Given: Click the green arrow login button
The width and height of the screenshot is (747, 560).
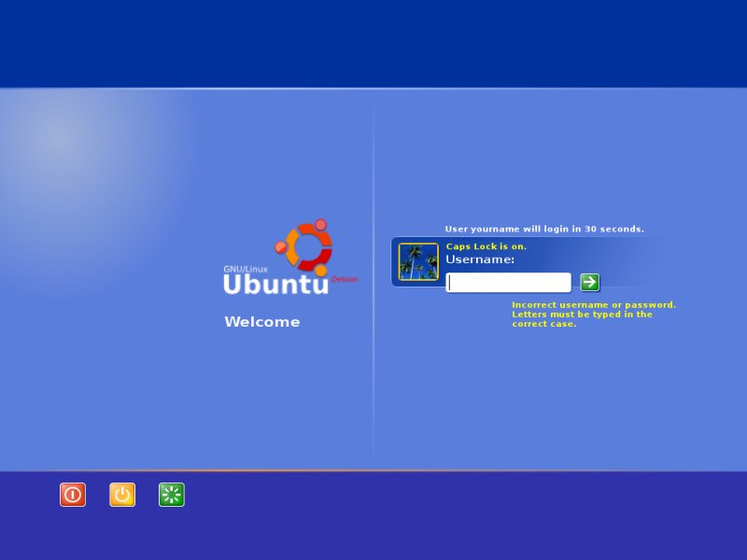Looking at the screenshot, I should [590, 282].
